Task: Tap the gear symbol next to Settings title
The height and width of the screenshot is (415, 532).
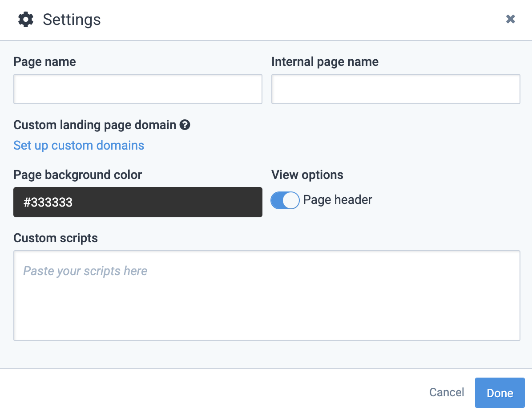Action: tap(25, 19)
